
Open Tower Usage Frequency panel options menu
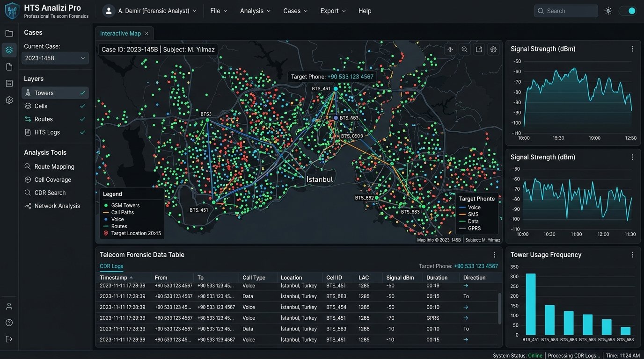(632, 255)
